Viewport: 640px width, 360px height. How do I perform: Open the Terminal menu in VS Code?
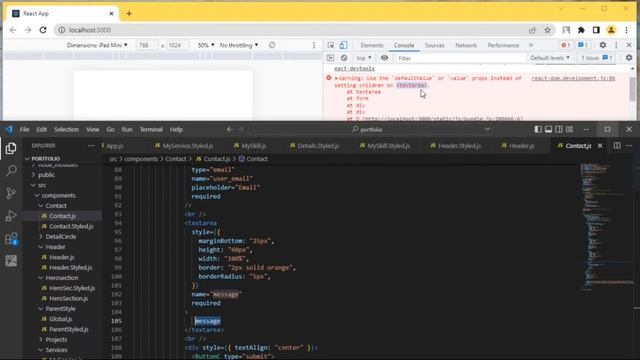click(151, 129)
